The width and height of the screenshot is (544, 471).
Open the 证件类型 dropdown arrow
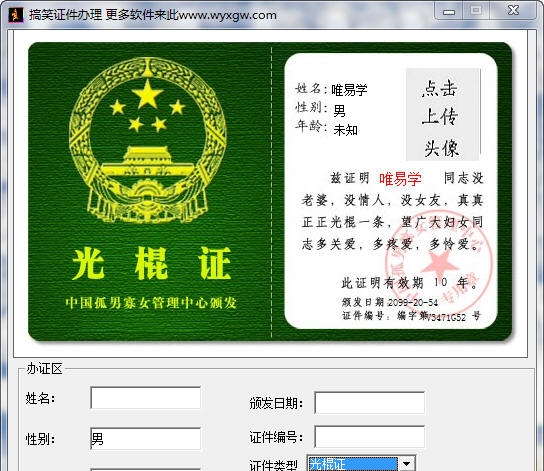coord(407,464)
